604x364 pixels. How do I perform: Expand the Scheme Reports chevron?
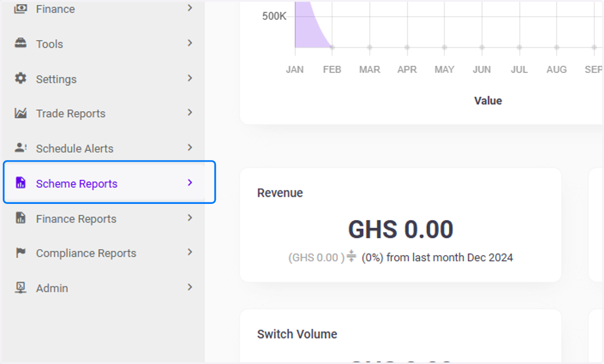[190, 183]
